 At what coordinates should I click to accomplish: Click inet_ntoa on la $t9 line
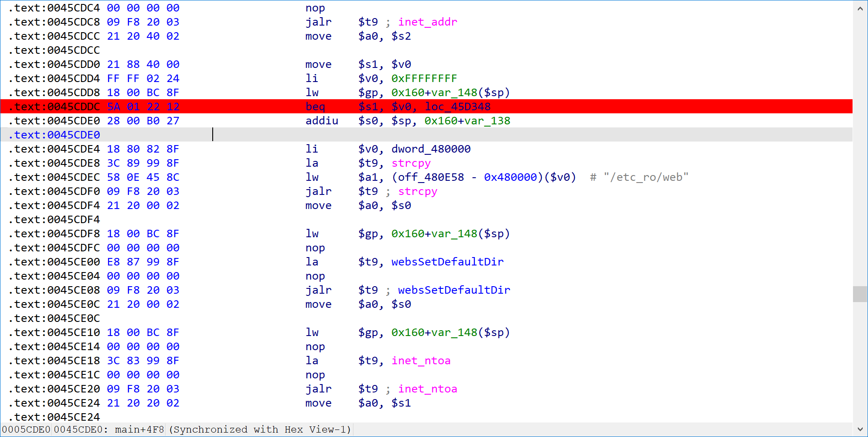pyautogui.click(x=421, y=361)
